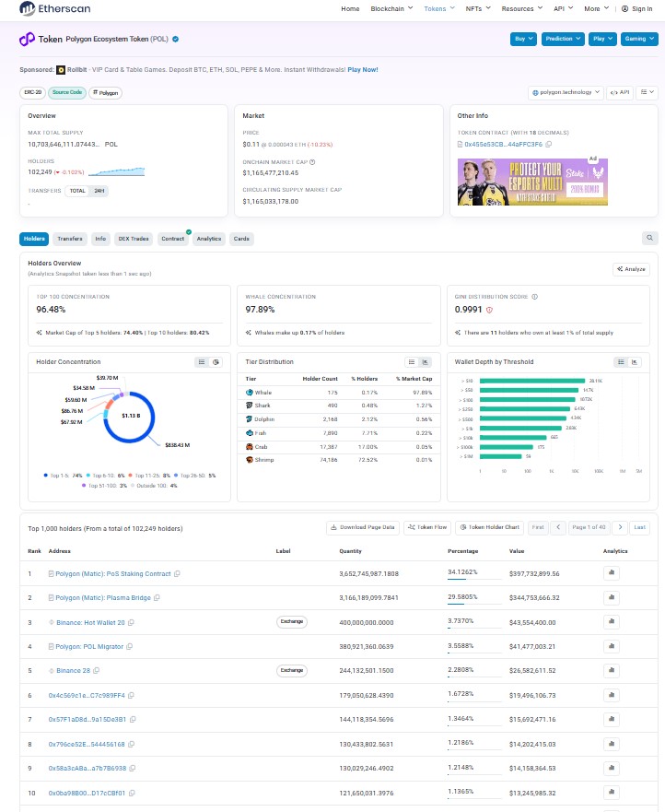Image resolution: width=665 pixels, height=812 pixels.
Task: Go to next holders page arrow
Action: coord(620,527)
